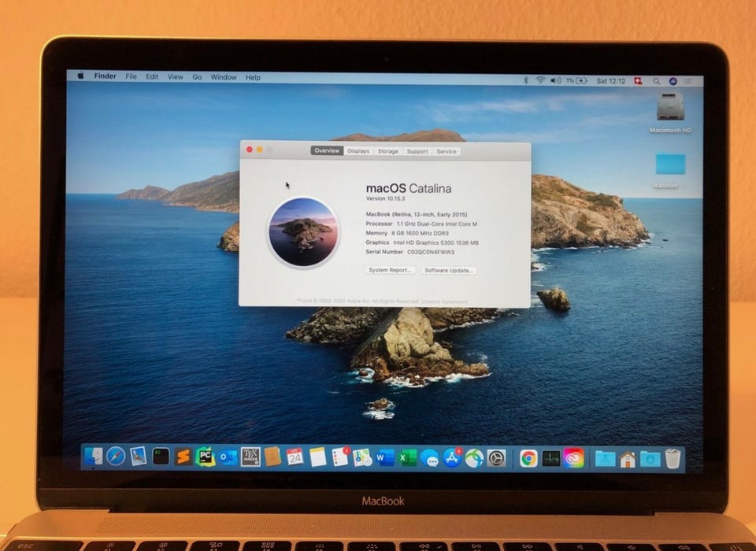Launch Microsoft Excel from the dock

pyautogui.click(x=407, y=458)
